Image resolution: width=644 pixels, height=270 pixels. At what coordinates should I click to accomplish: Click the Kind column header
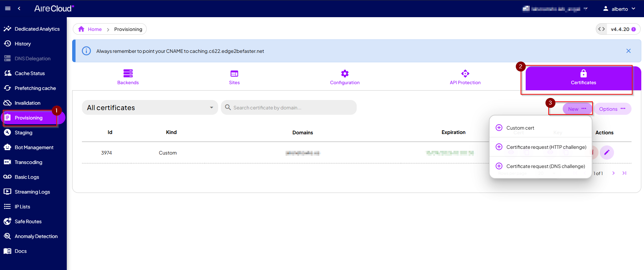(171, 132)
